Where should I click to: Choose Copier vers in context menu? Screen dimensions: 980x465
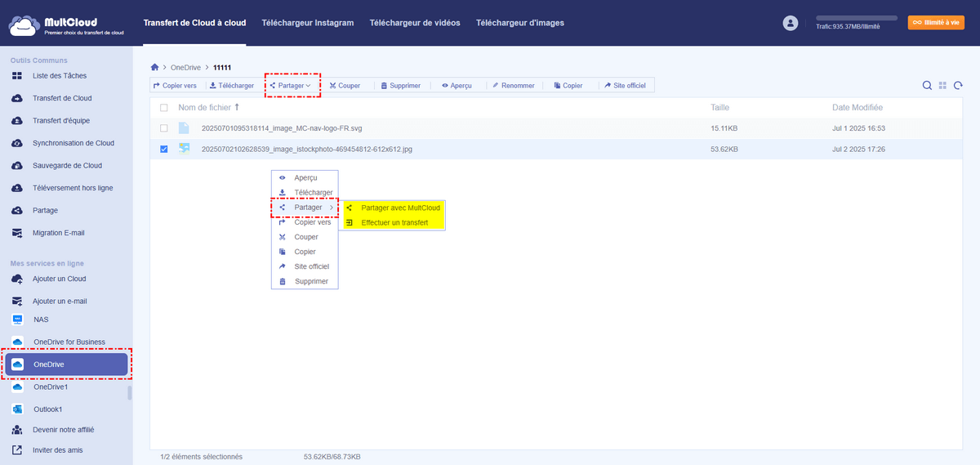point(305,222)
